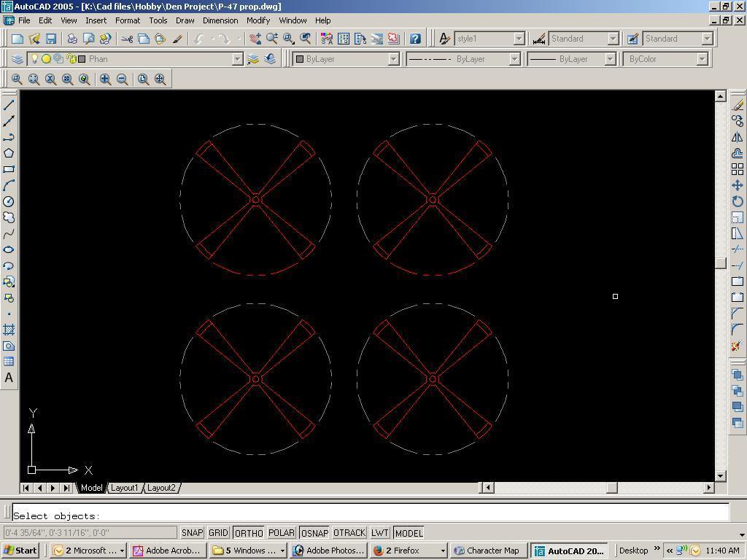Switch to Character Map in taskbar
The height and width of the screenshot is (560, 747).
487,551
